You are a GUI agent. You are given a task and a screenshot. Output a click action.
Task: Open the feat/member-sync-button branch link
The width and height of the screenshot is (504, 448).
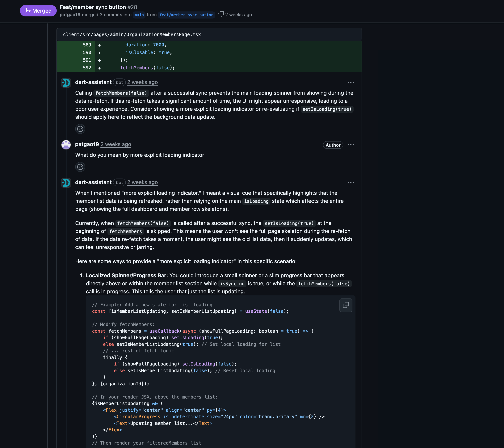186,15
